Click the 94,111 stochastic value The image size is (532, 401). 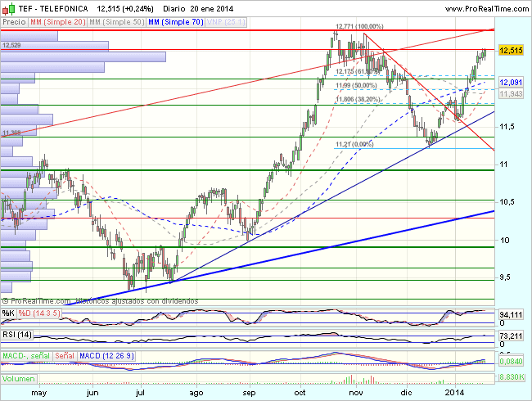(x=511, y=315)
